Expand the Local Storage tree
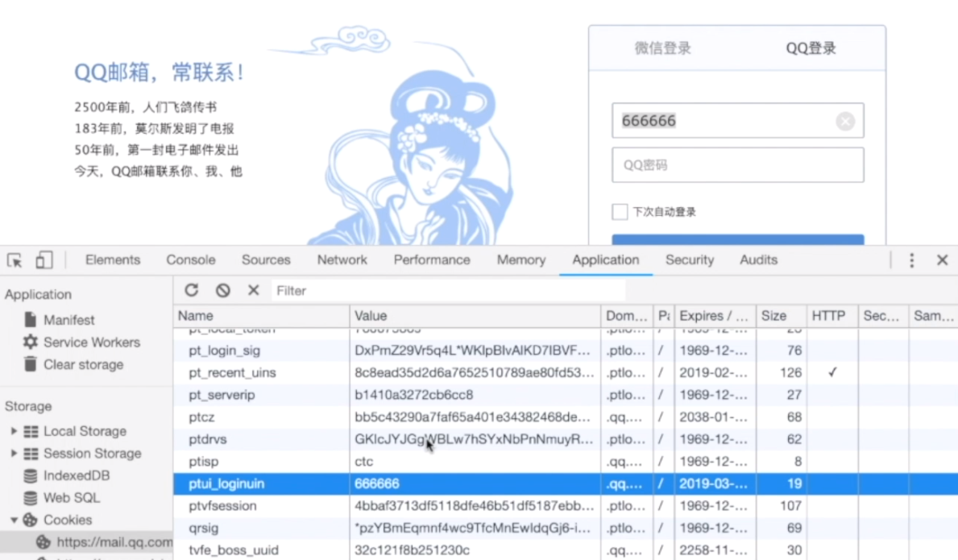 pyautogui.click(x=14, y=431)
